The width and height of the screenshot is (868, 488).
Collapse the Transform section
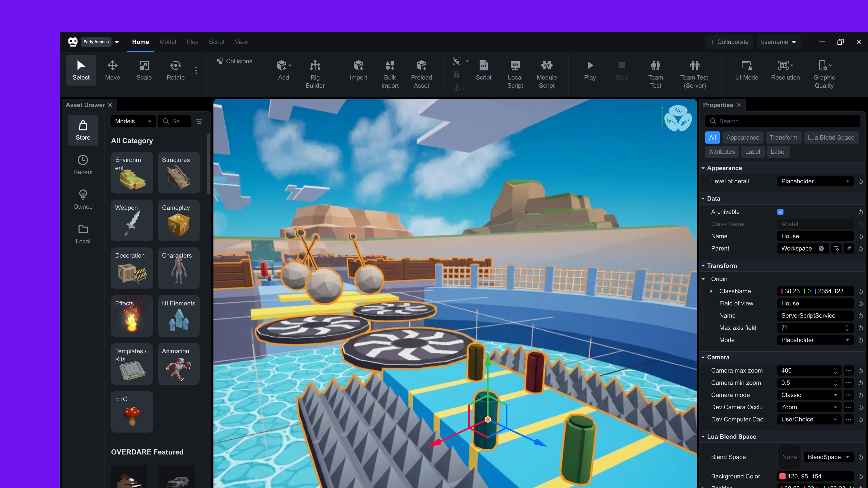click(x=703, y=266)
